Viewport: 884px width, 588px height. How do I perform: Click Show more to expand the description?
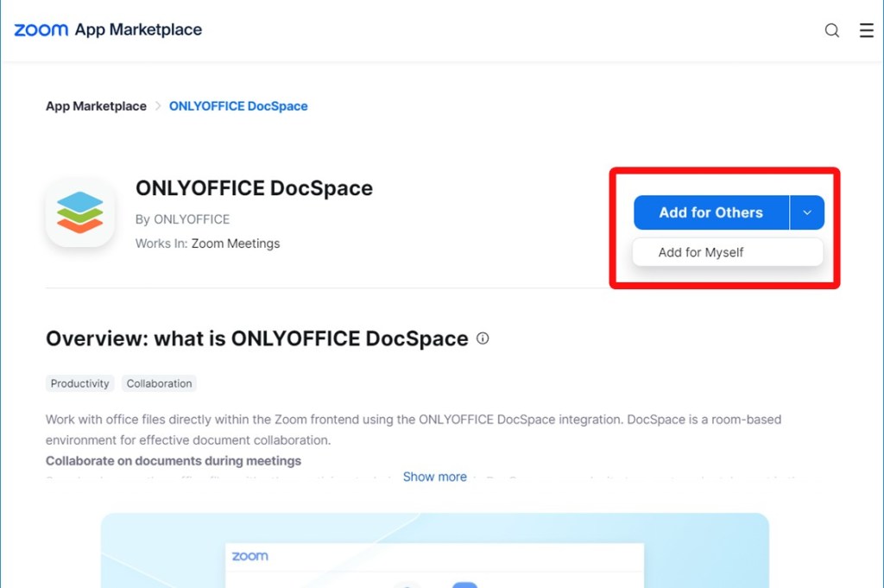pyautogui.click(x=435, y=477)
